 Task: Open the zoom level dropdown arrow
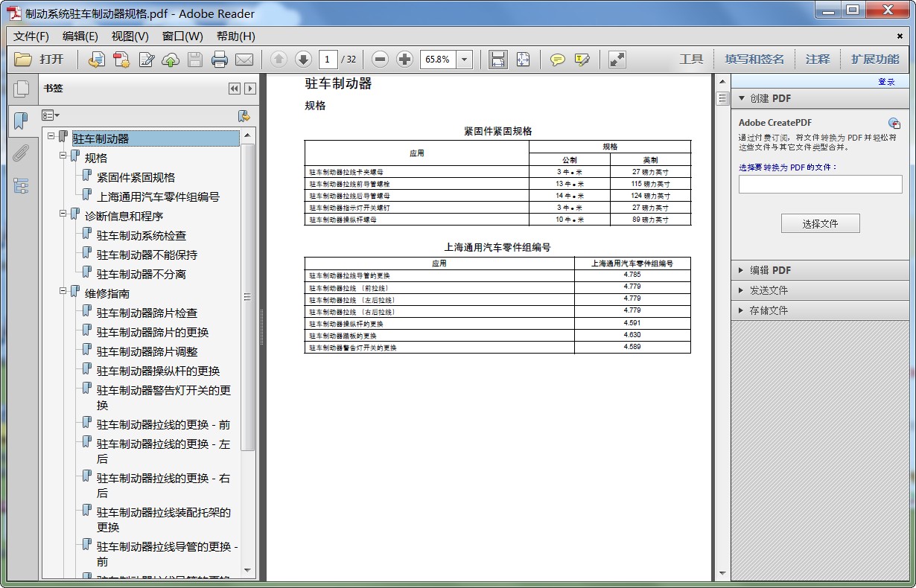(465, 60)
